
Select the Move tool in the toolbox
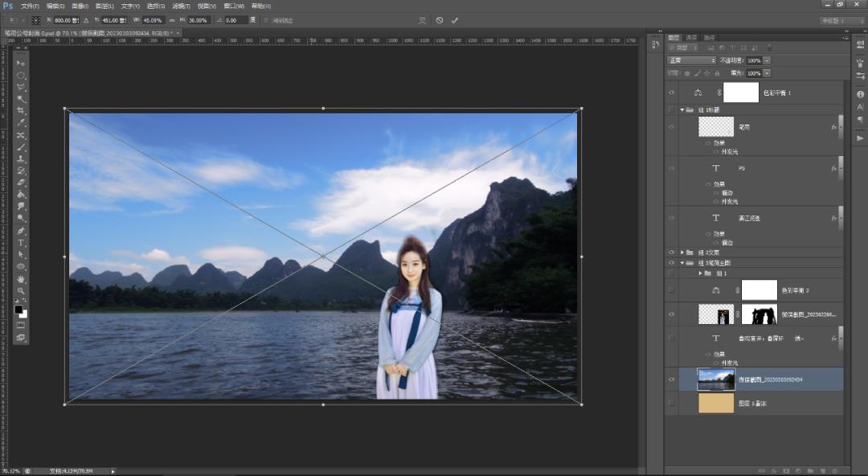[21, 63]
